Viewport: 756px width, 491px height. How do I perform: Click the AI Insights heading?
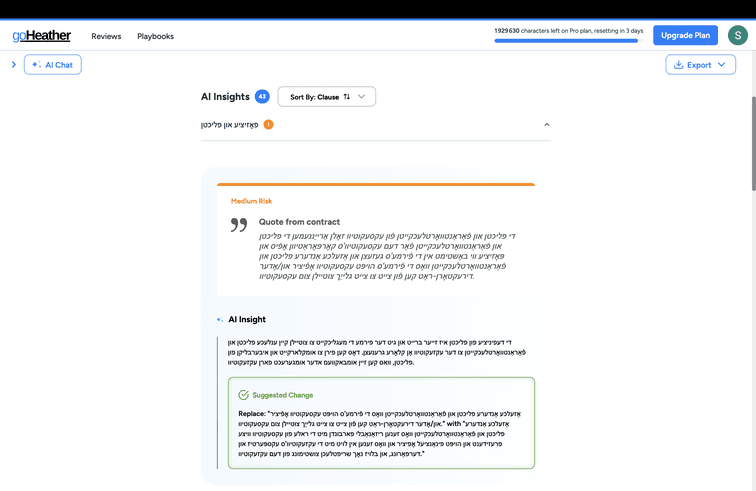tap(225, 96)
